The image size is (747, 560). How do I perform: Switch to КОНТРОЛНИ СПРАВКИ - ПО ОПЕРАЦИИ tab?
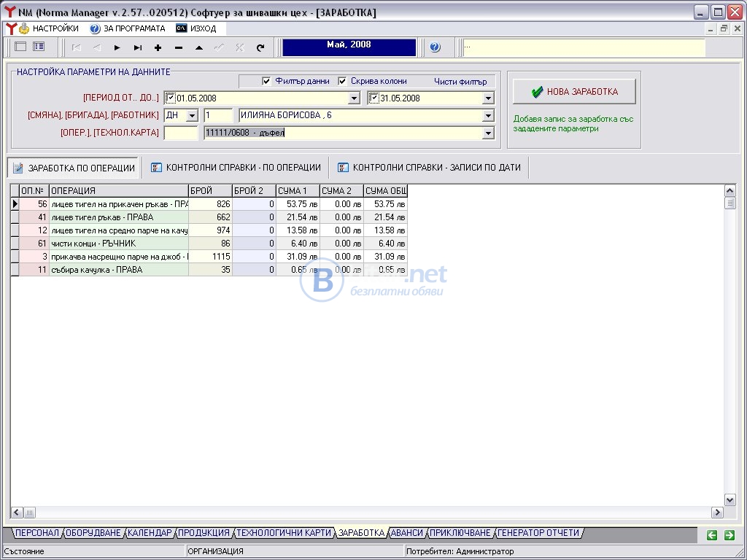tap(236, 168)
